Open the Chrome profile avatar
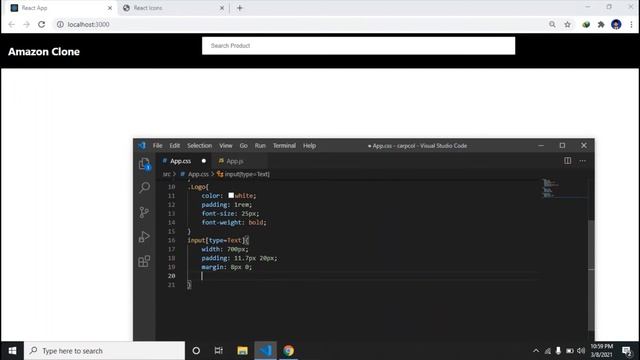Viewport: 640px width, 360px height. pos(616,24)
